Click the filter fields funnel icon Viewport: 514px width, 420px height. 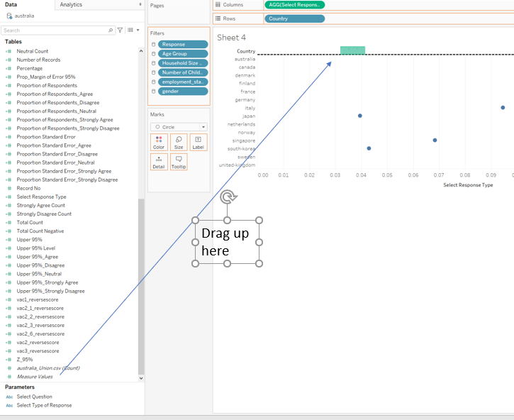tap(120, 31)
